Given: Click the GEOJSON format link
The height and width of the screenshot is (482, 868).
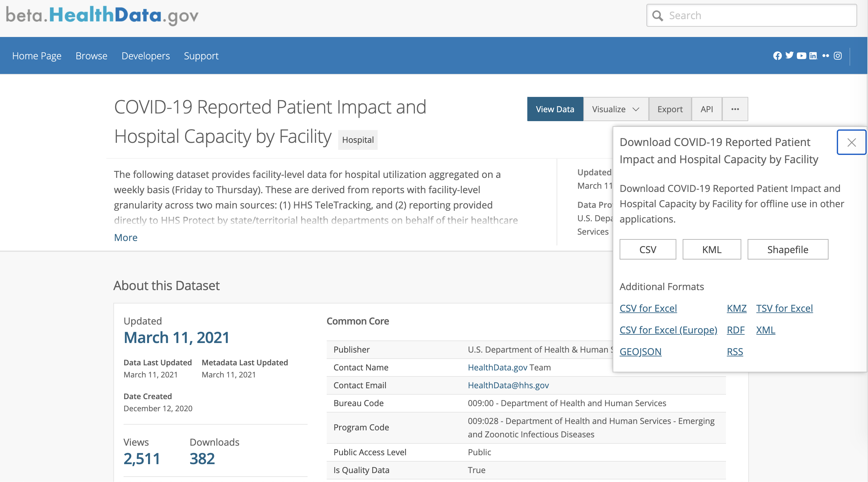Looking at the screenshot, I should 640,352.
